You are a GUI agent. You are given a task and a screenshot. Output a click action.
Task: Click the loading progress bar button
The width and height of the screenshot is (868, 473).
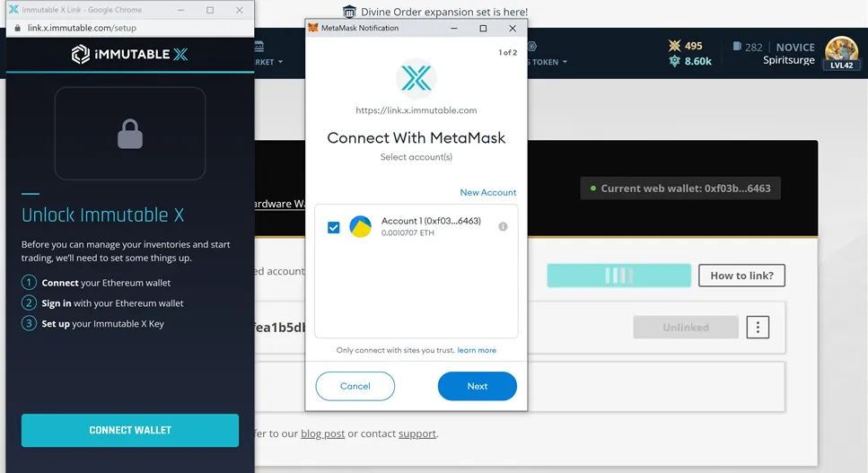click(x=618, y=276)
